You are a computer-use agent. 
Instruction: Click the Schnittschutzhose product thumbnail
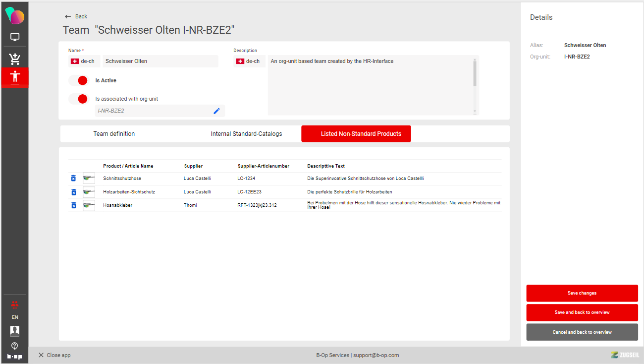tap(89, 179)
